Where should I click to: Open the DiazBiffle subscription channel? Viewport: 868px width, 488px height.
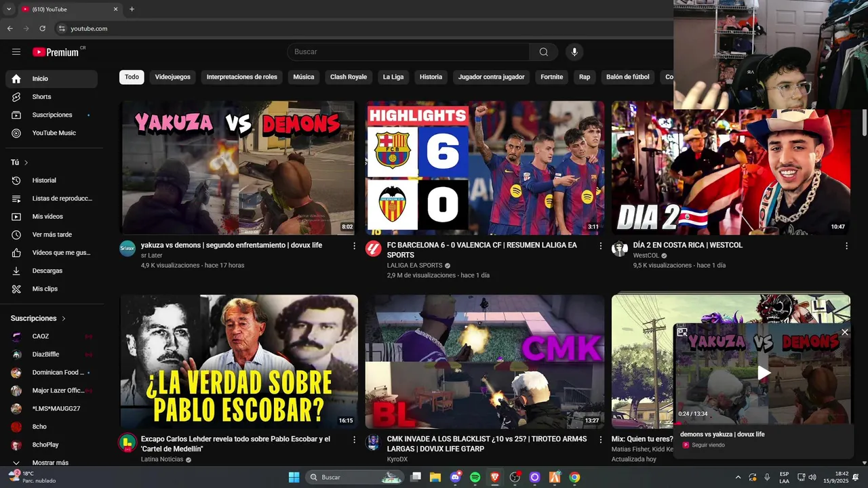point(52,354)
